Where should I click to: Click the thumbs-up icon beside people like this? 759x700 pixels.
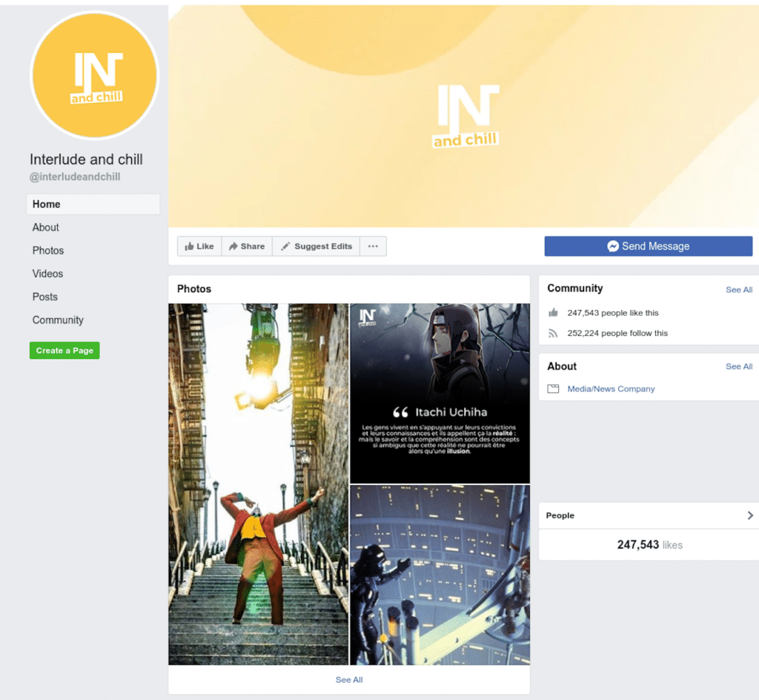(553, 313)
